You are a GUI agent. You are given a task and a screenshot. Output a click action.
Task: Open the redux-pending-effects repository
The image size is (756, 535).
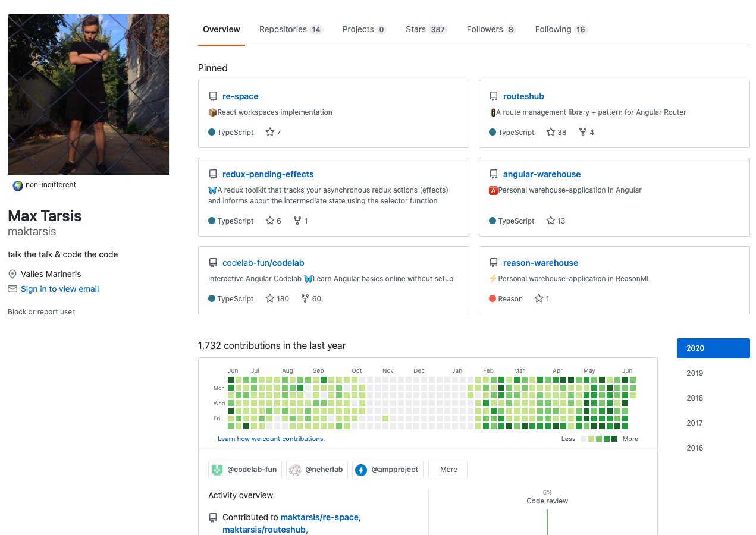(268, 174)
